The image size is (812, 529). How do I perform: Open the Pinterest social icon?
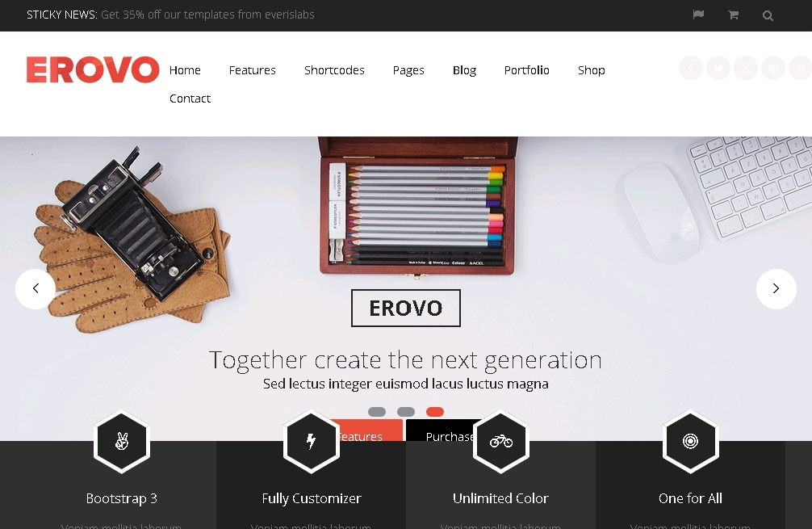(773, 68)
